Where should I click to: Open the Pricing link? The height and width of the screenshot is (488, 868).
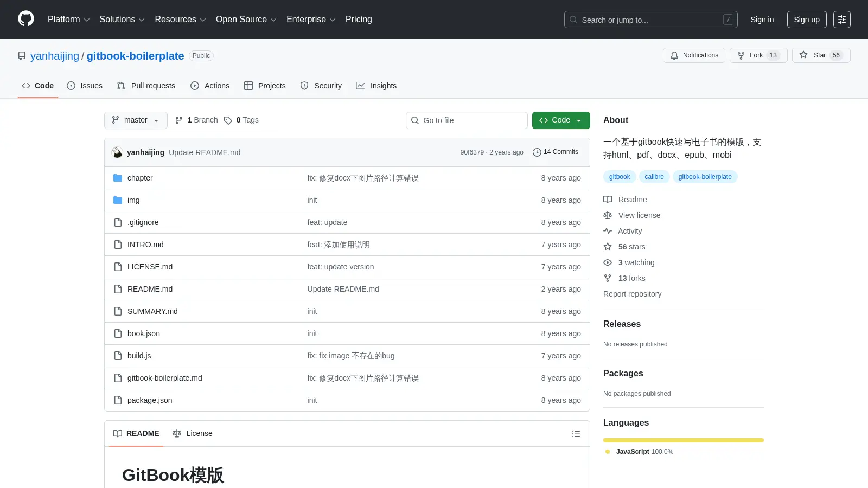(359, 20)
